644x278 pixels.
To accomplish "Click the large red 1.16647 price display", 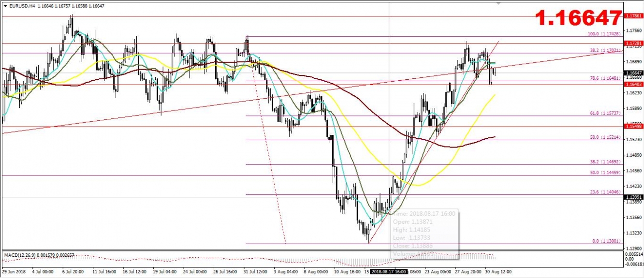I will point(578,19).
